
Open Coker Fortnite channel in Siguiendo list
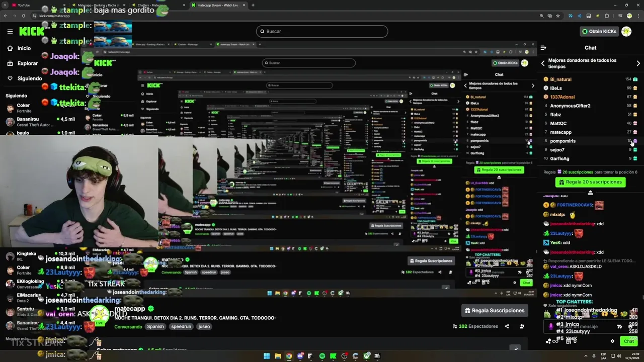point(40,108)
